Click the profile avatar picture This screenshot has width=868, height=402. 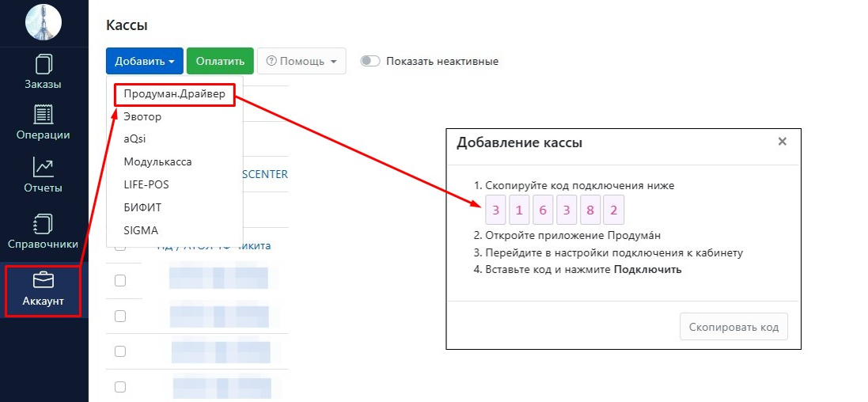pyautogui.click(x=44, y=21)
